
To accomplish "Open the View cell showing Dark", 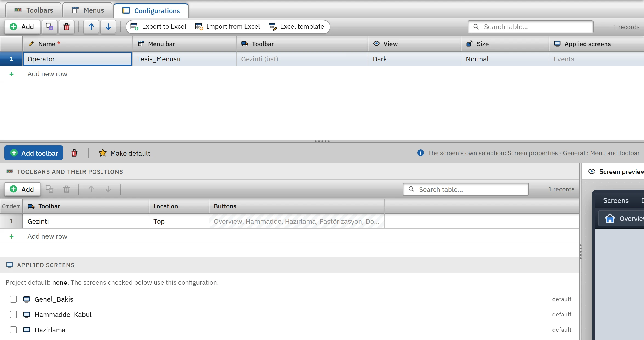I will coord(415,59).
